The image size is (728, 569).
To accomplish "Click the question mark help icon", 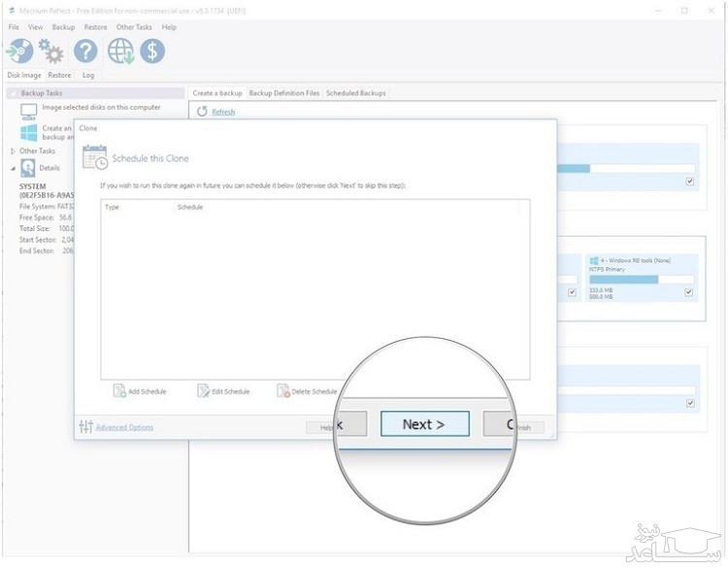I will (x=86, y=51).
